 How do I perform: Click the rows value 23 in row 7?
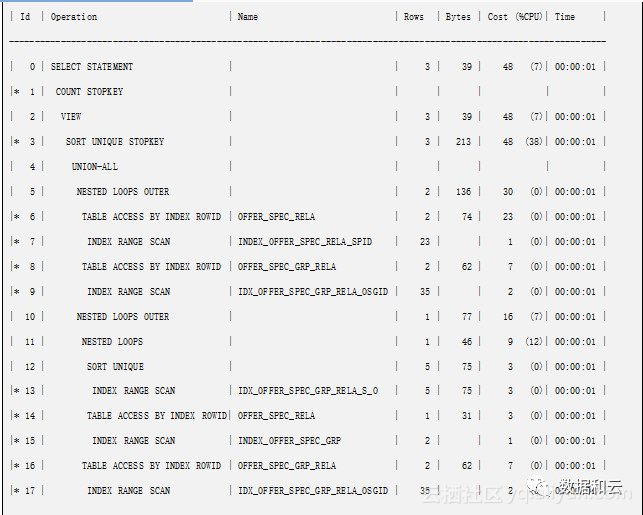(425, 242)
